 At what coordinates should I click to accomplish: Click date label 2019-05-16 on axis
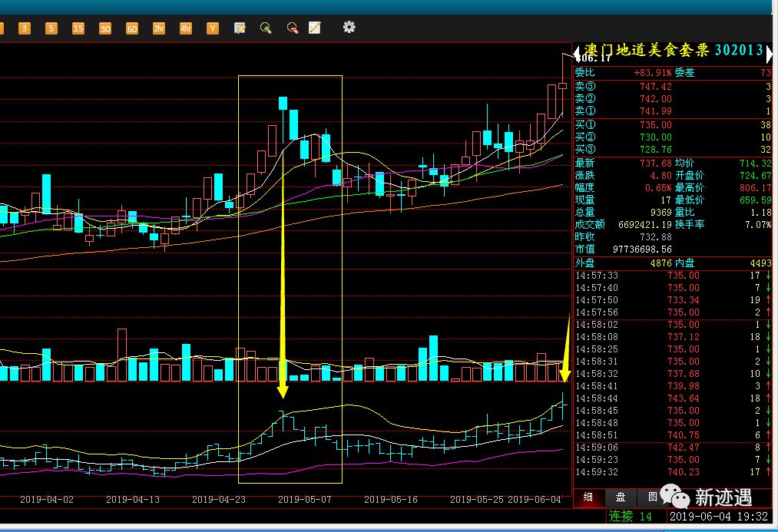coord(390,500)
